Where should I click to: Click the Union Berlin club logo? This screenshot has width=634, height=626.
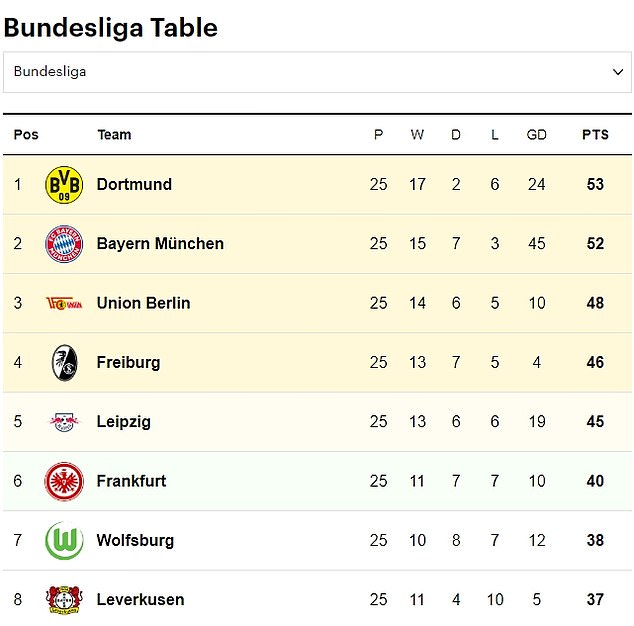point(64,303)
